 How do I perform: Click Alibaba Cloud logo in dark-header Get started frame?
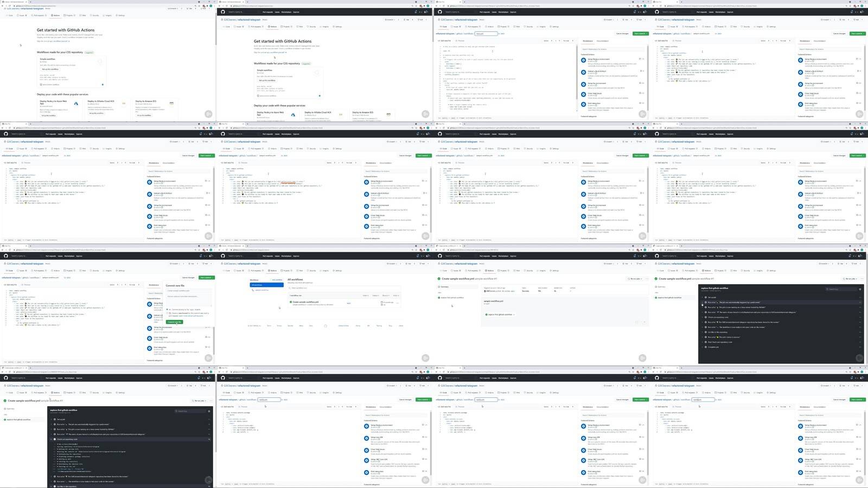(x=341, y=114)
